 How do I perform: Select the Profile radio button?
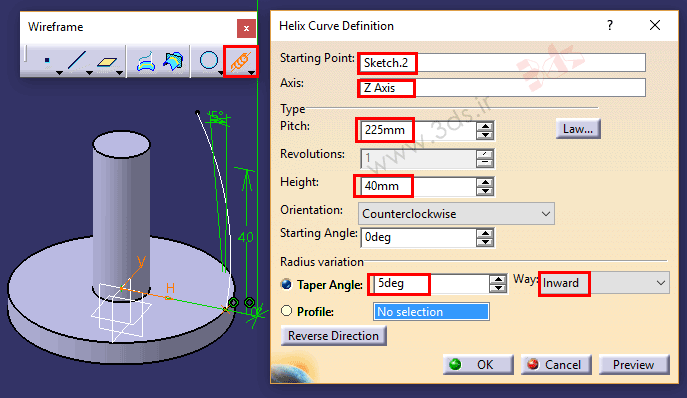[286, 311]
